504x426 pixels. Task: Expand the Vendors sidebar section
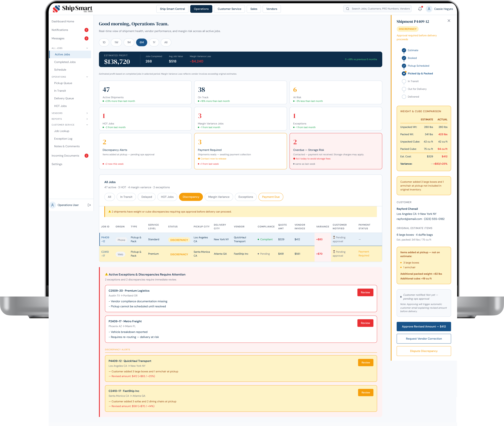click(x=87, y=113)
